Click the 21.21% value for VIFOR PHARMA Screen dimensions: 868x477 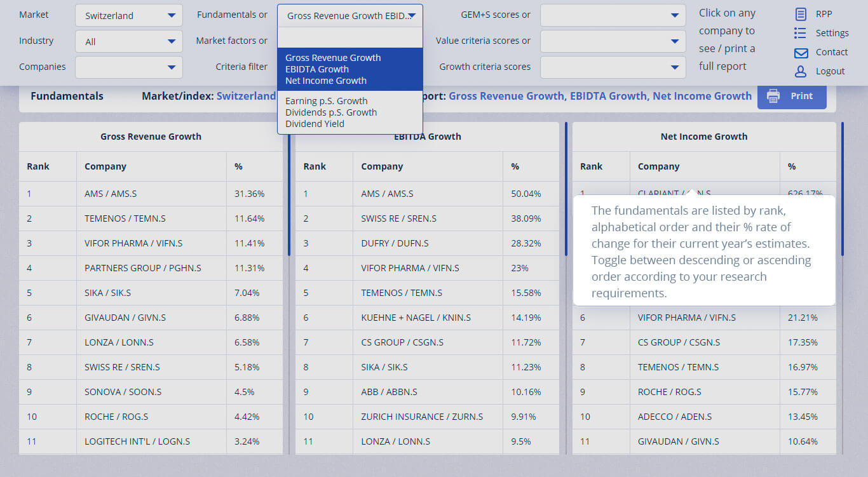pos(803,318)
